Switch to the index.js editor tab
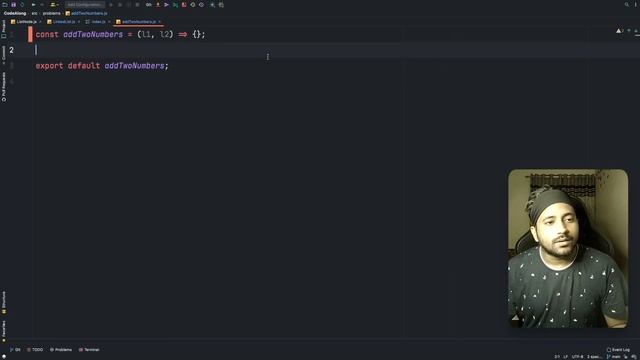This screenshot has width=640, height=360. click(x=98, y=22)
